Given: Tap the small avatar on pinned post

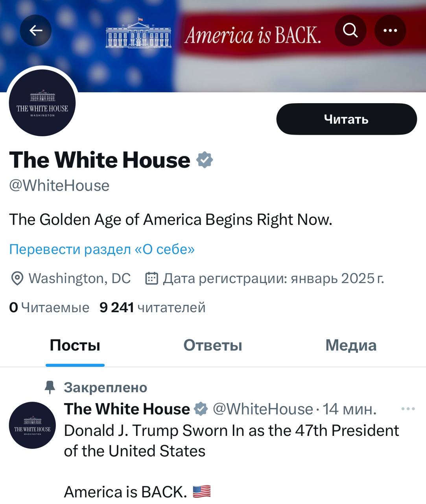Looking at the screenshot, I should pyautogui.click(x=32, y=425).
